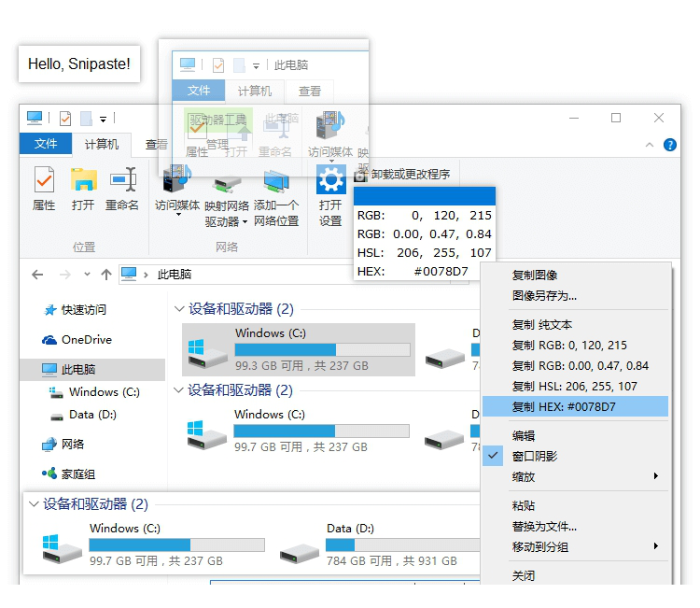Screen dimensions: 700x608
Task: Collapse the second 设备和驱动器 (2) group
Action: click(x=178, y=390)
